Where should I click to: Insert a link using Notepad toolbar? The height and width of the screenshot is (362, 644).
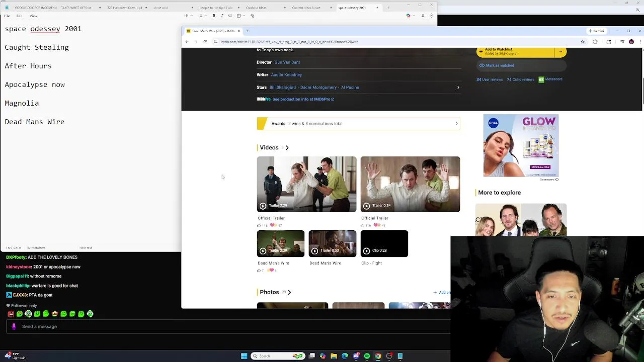230,16
